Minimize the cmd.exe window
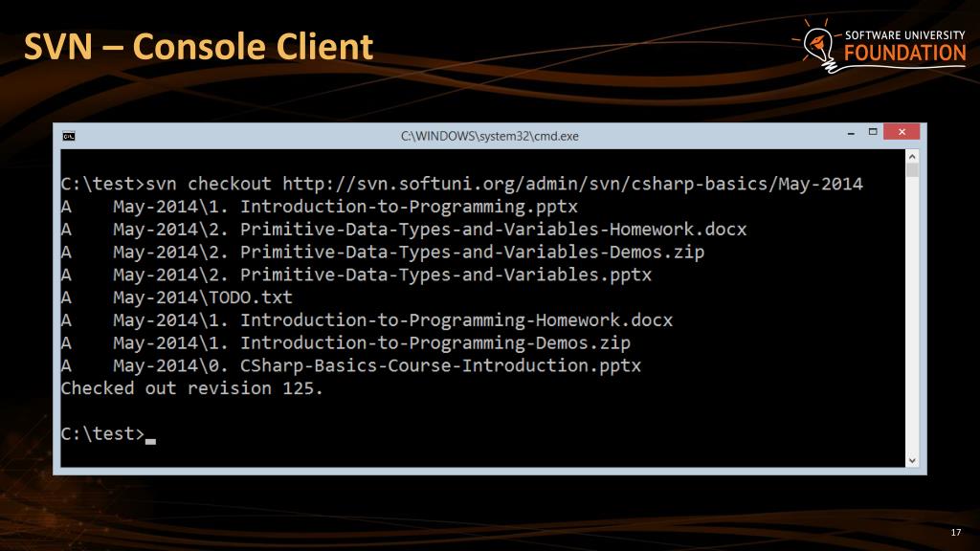Screen dimensions: 980x551 (x=851, y=132)
